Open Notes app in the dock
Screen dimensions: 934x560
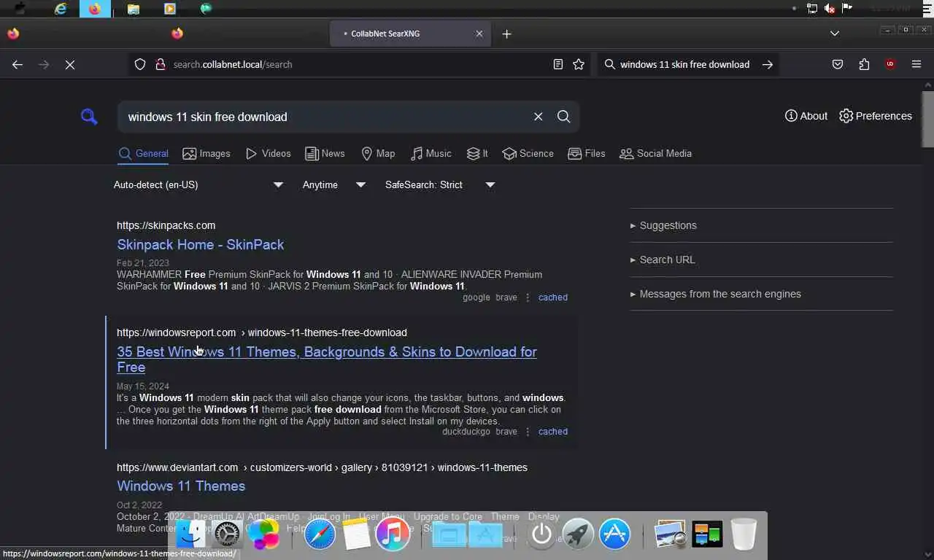[357, 534]
